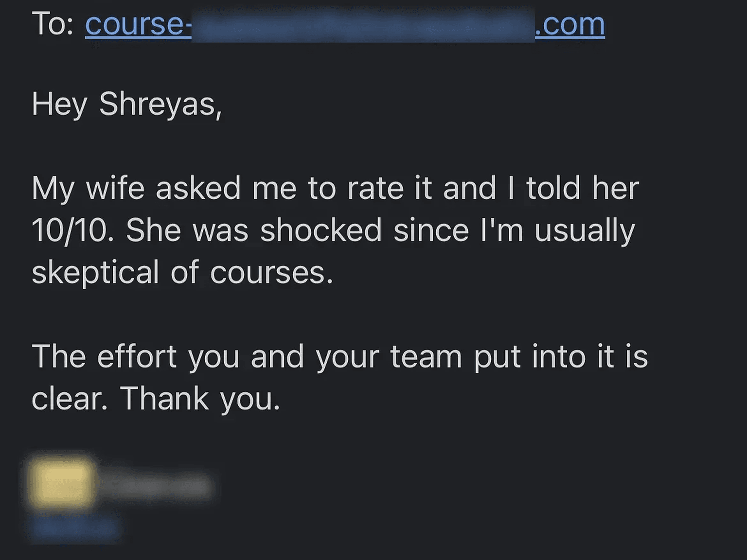The width and height of the screenshot is (747, 560).
Task: Click the blurred blue link under signature
Action: pyautogui.click(x=76, y=527)
